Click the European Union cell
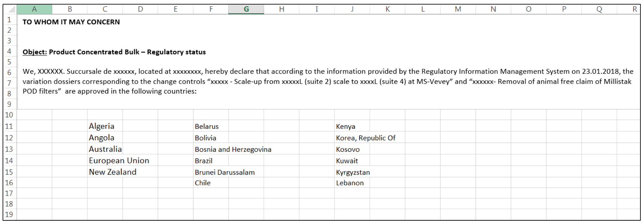This screenshot has height=224, width=644. [119, 161]
